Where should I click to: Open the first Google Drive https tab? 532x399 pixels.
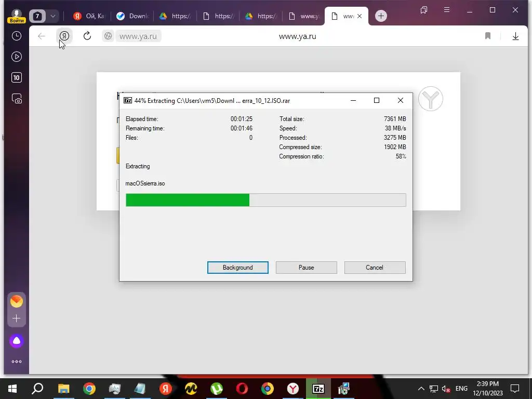click(x=176, y=16)
